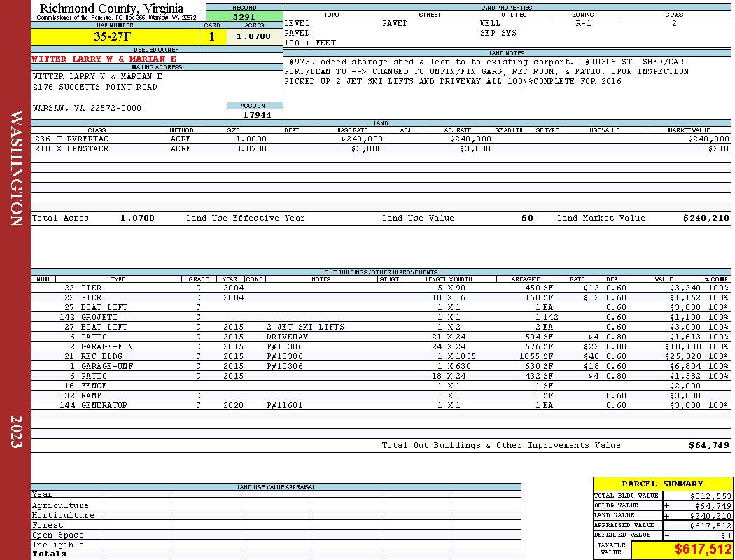
Task: Select deferred value $0
Action: click(726, 535)
